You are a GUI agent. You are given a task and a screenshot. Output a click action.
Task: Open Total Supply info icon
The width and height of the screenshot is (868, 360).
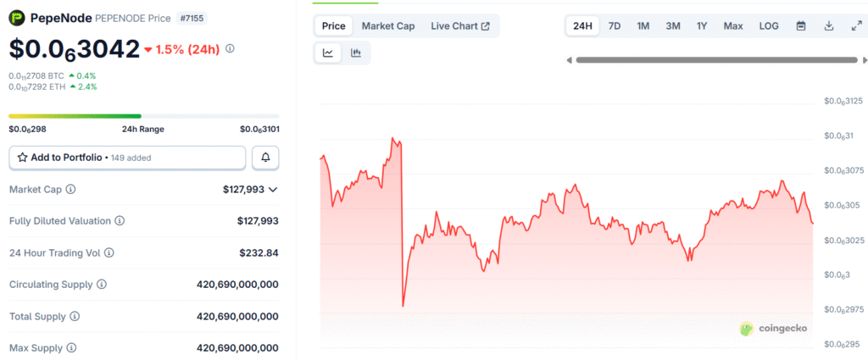pos(75,316)
